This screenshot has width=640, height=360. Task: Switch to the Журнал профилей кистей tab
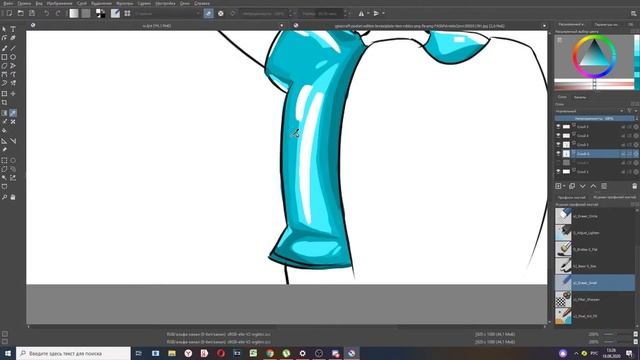614,197
